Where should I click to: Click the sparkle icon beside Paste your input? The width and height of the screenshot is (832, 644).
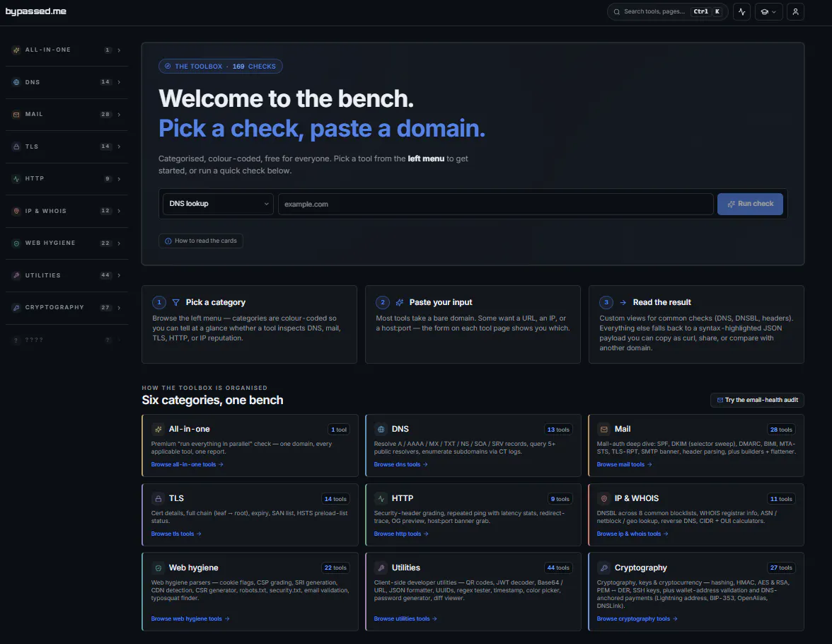pyautogui.click(x=400, y=303)
